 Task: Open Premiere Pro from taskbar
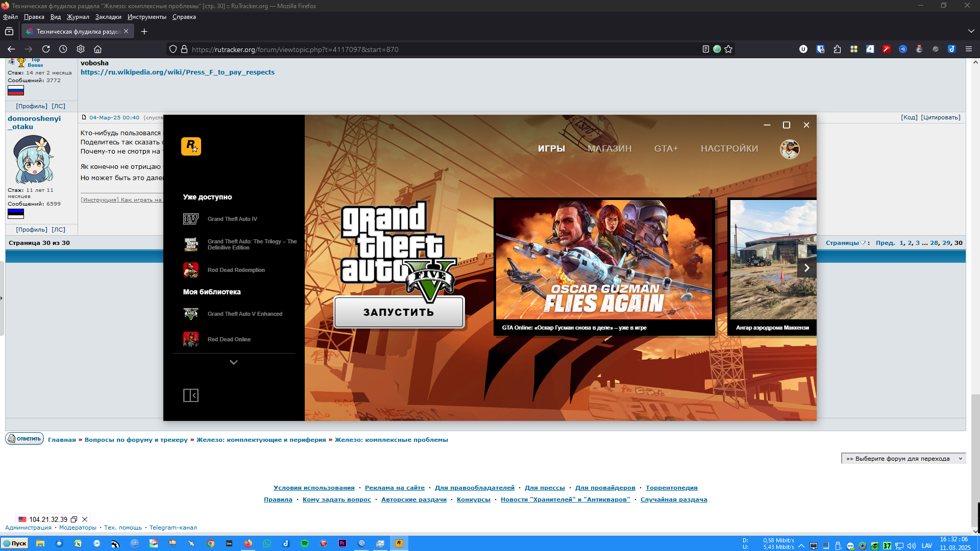(x=342, y=544)
